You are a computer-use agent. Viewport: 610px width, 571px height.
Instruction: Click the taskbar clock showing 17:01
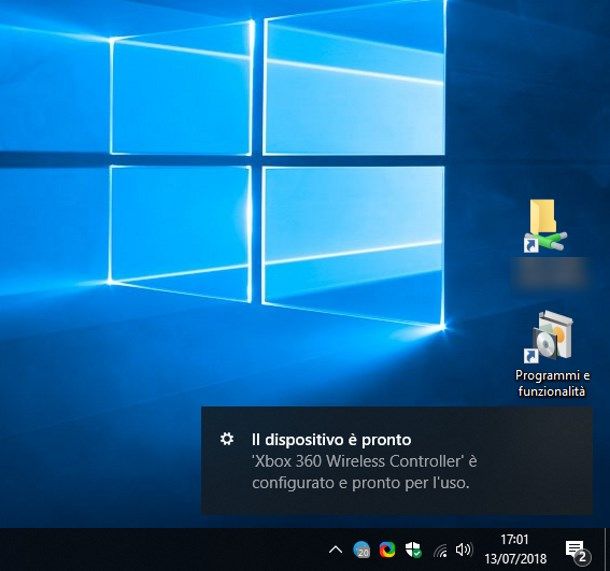pos(515,539)
